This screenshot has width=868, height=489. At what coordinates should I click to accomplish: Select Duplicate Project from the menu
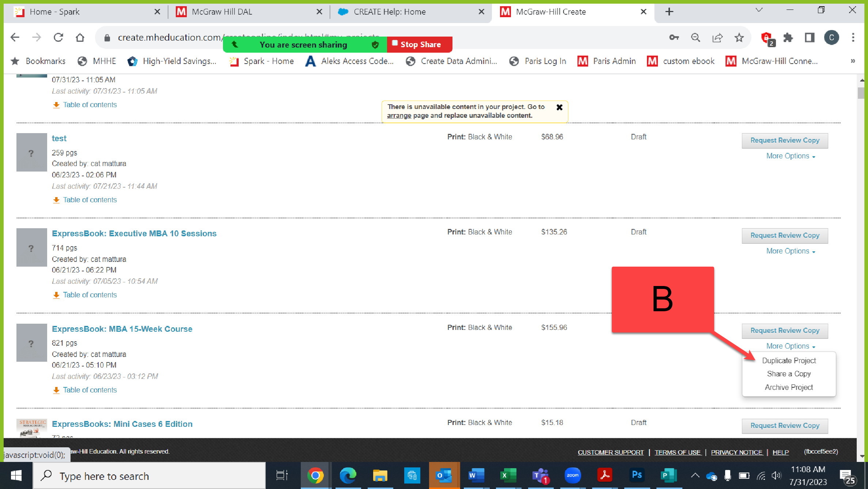pos(789,361)
